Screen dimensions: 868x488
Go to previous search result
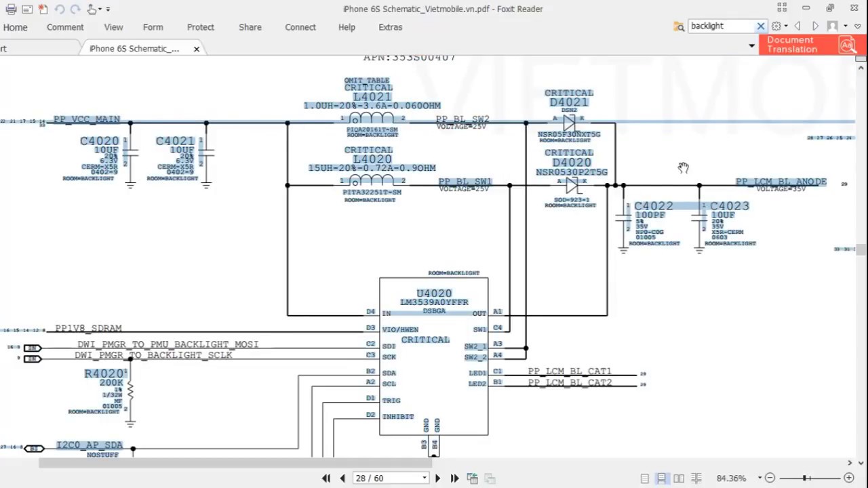(x=797, y=26)
